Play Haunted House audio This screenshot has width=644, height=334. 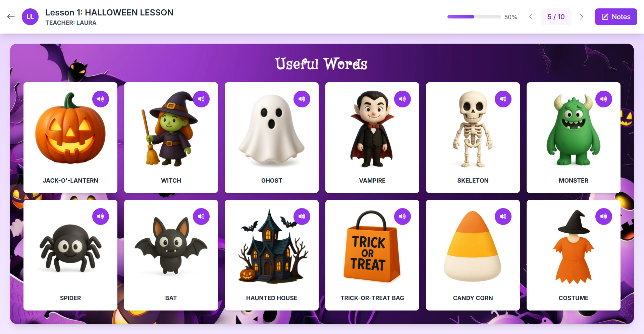coord(302,217)
